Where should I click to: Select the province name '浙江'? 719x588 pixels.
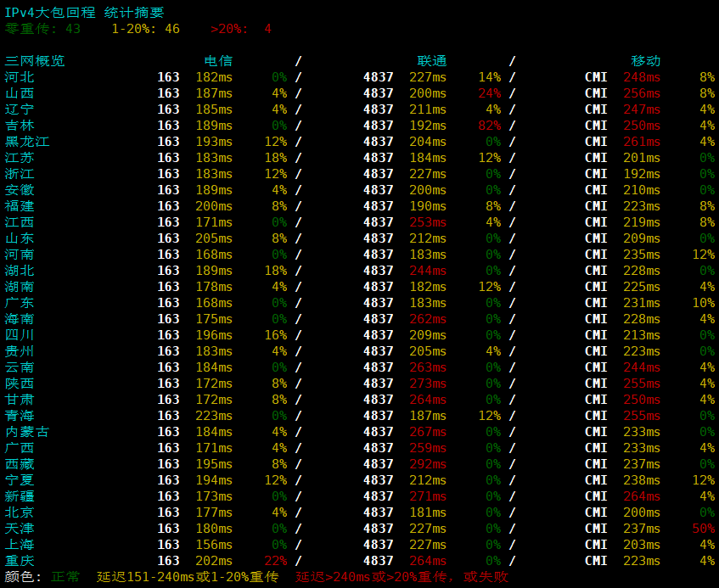point(20,174)
